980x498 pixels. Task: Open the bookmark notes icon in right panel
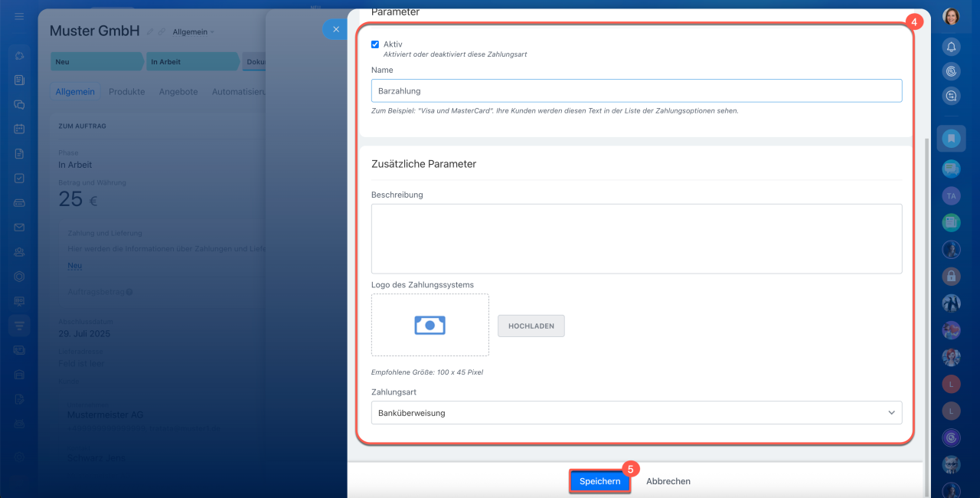[951, 139]
